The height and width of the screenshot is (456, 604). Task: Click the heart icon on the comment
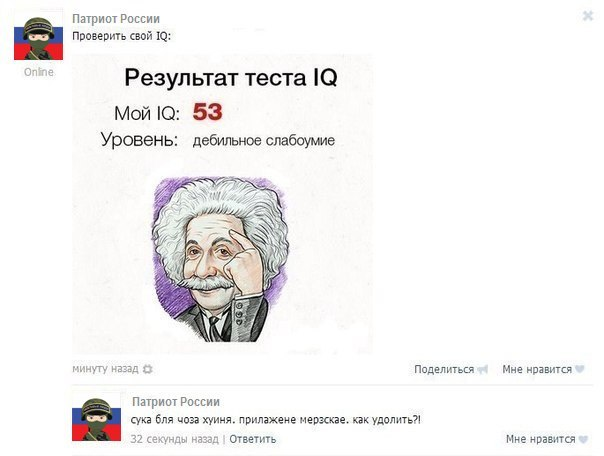(x=583, y=439)
